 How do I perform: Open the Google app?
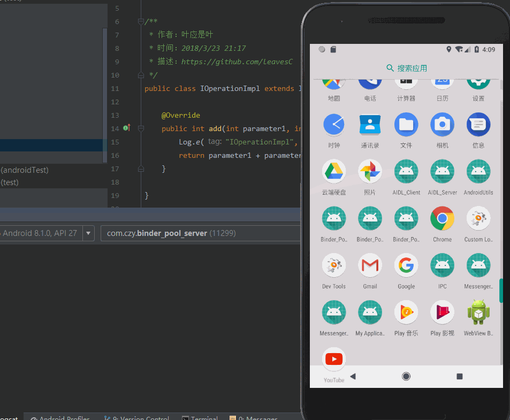click(x=406, y=265)
